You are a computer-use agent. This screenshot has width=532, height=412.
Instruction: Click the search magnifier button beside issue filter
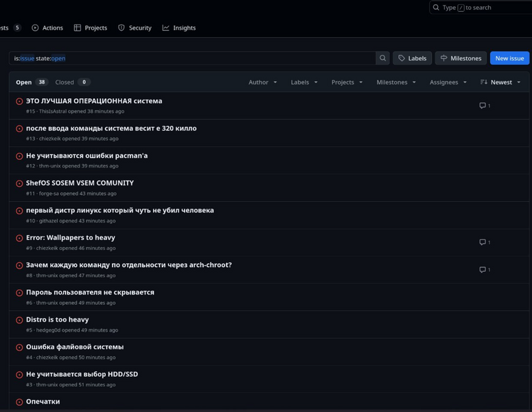tap(383, 58)
